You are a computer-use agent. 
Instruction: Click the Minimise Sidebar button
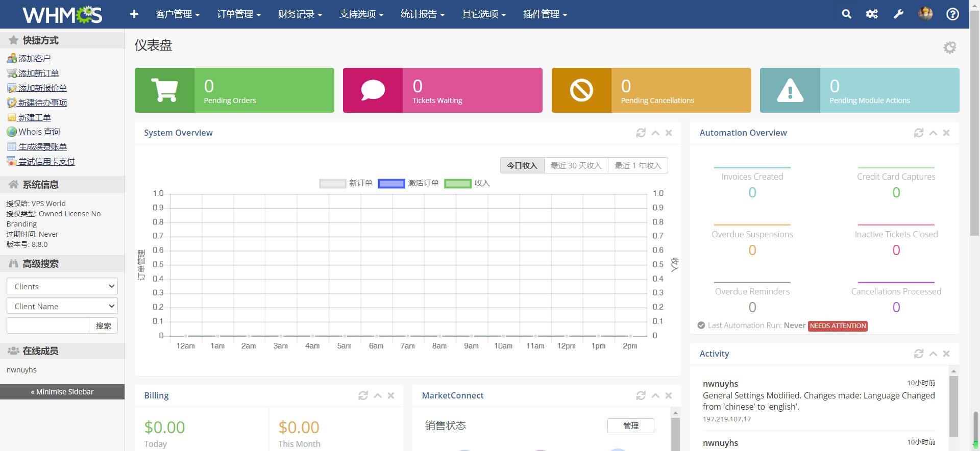(x=62, y=392)
